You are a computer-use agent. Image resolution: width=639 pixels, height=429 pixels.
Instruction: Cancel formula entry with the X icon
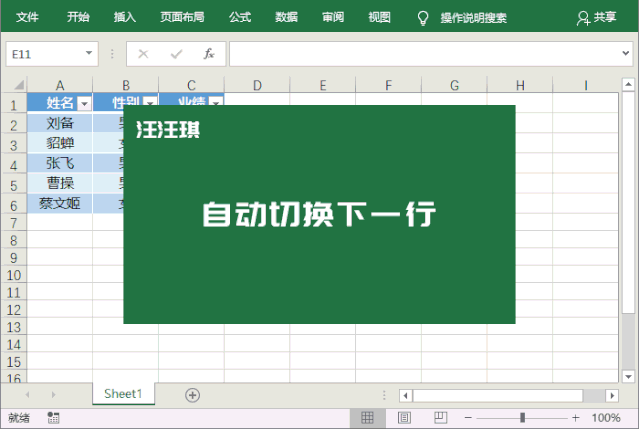(x=143, y=54)
